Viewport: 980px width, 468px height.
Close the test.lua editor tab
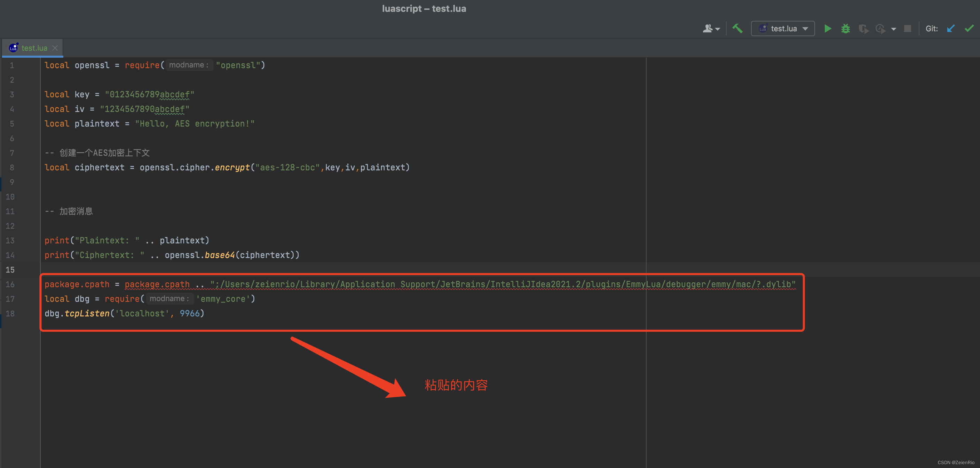(55, 48)
